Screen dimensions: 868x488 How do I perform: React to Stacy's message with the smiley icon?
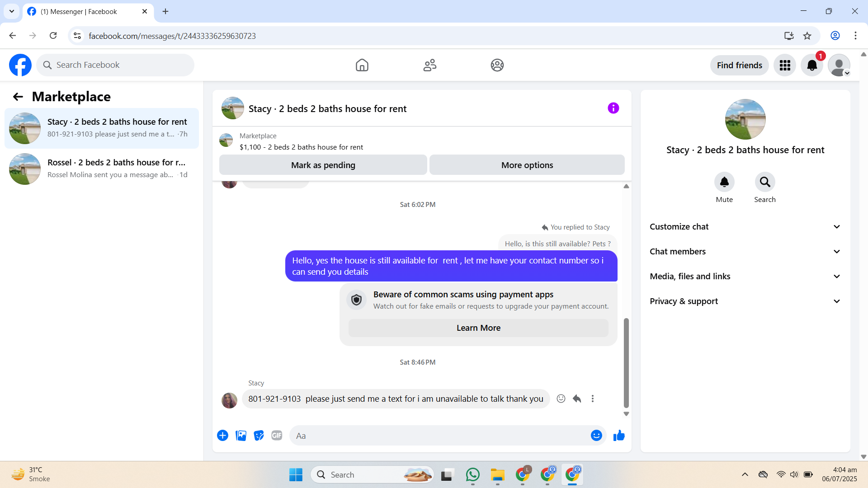click(561, 399)
